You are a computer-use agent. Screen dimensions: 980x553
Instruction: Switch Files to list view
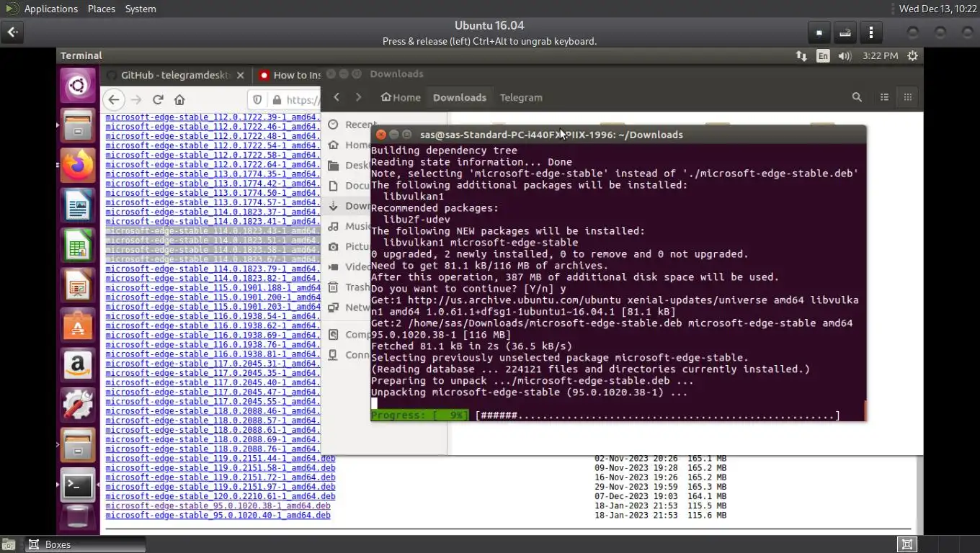[x=884, y=97]
